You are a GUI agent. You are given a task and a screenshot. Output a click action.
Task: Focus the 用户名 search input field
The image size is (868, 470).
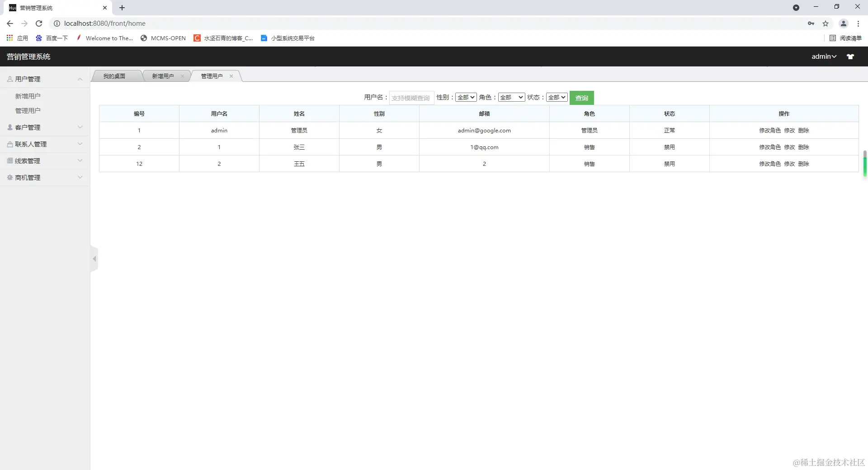pyautogui.click(x=412, y=98)
